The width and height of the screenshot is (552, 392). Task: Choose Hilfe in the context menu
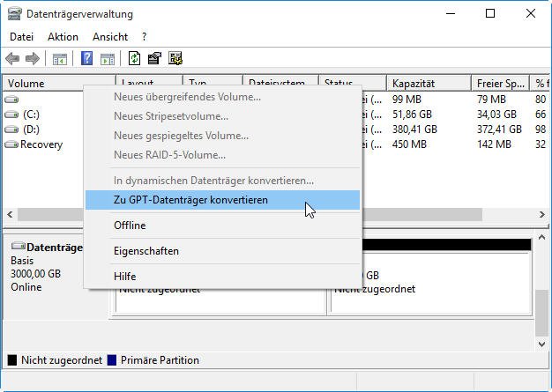pyautogui.click(x=222, y=277)
